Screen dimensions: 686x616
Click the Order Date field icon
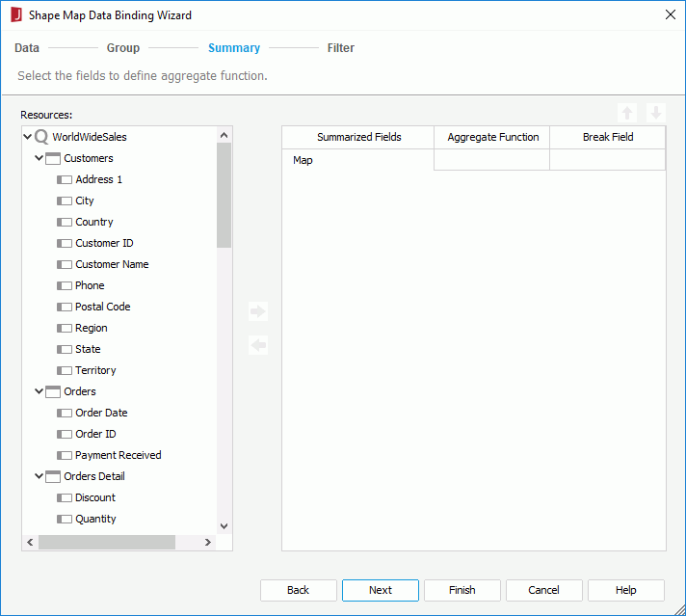tap(65, 414)
